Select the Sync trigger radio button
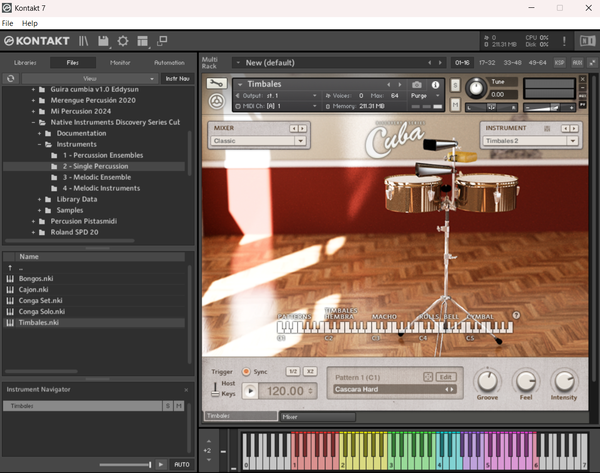The image size is (600, 473). click(247, 371)
